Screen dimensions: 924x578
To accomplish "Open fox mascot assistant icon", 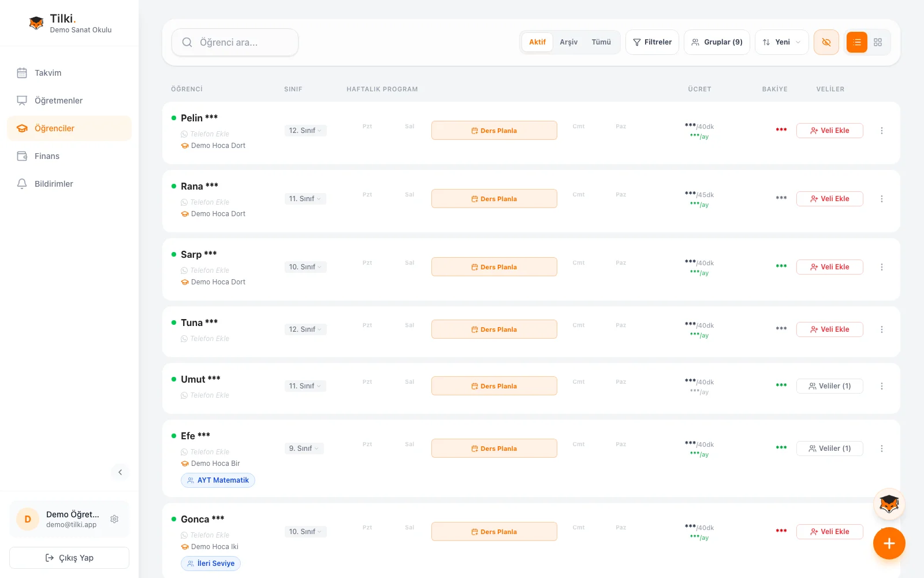I will click(x=889, y=505).
